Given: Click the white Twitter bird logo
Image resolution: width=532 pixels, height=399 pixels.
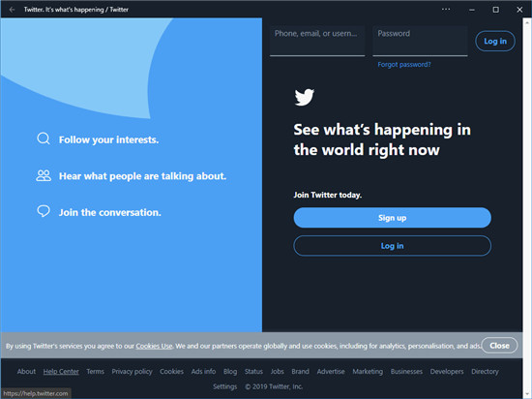Looking at the screenshot, I should [305, 97].
